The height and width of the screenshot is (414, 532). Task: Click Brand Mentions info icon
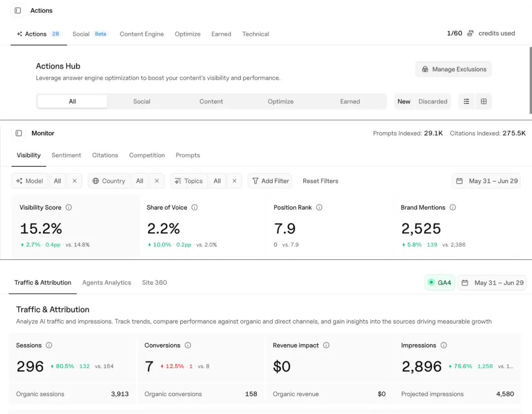click(x=453, y=208)
